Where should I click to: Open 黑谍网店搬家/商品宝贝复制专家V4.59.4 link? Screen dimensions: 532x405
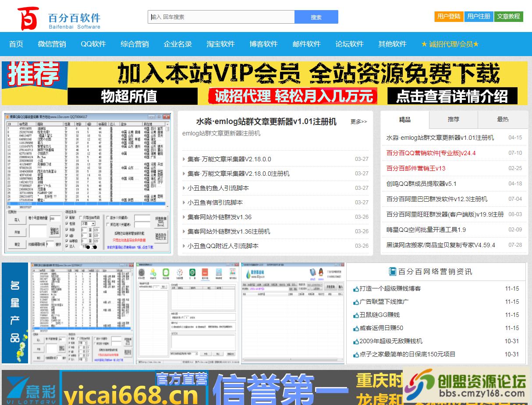(440, 245)
